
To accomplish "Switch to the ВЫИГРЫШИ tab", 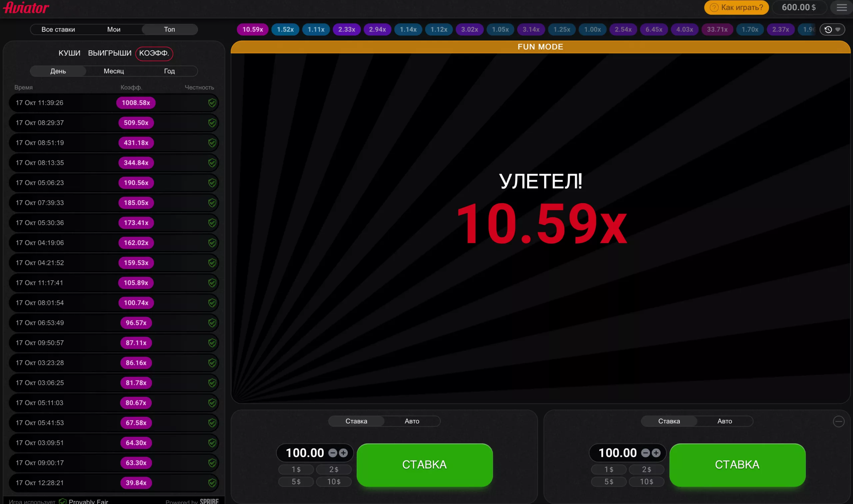I will coord(109,53).
